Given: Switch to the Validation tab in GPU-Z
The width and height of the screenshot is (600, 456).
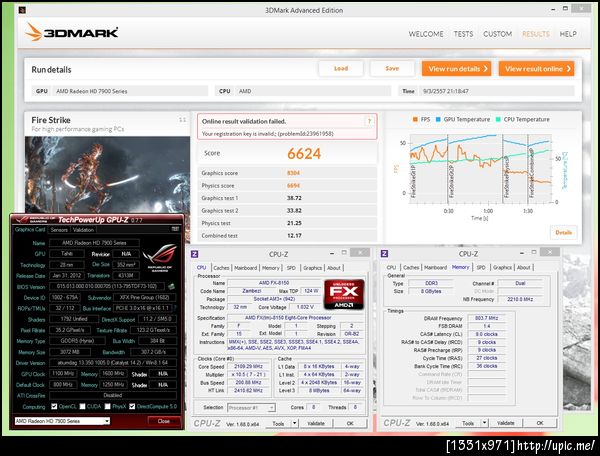Looking at the screenshot, I should point(83,230).
